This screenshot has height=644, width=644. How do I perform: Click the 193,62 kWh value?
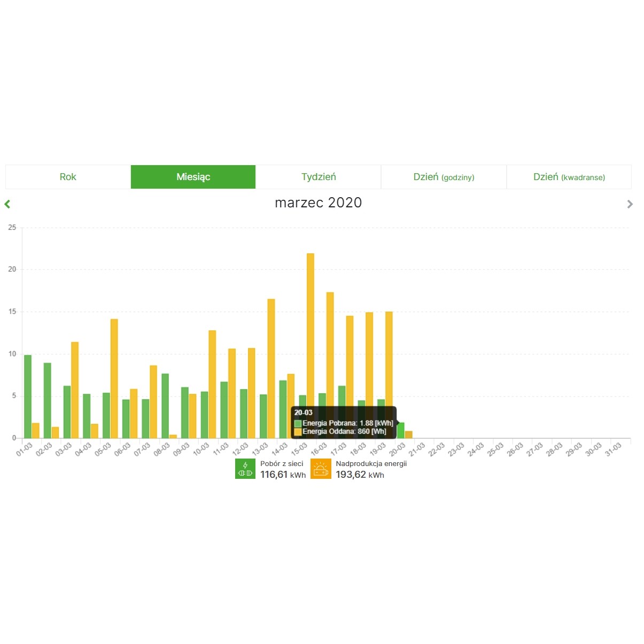click(360, 475)
